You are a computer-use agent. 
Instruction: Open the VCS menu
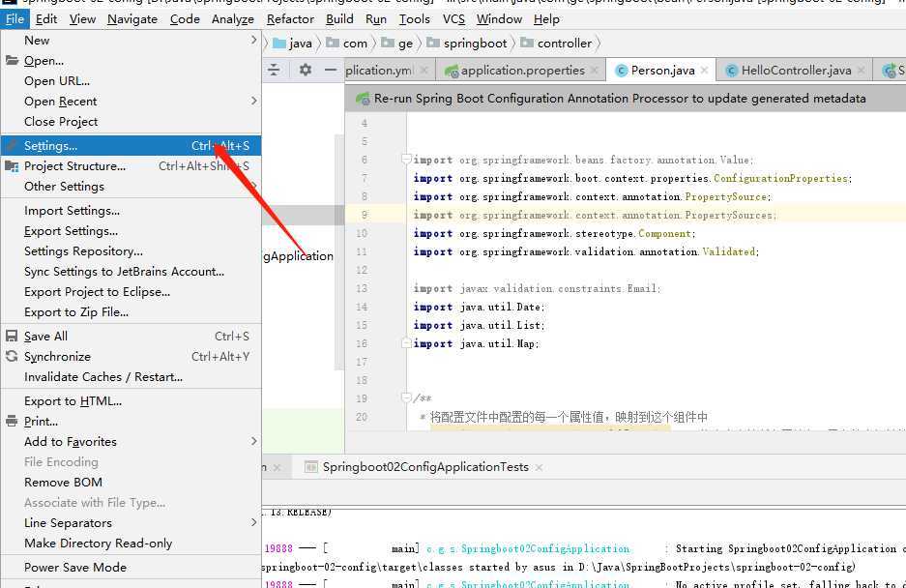[x=453, y=19]
